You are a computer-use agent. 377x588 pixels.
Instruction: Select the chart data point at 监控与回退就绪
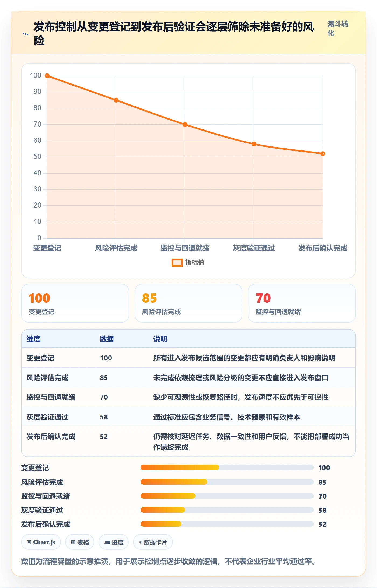pos(185,124)
